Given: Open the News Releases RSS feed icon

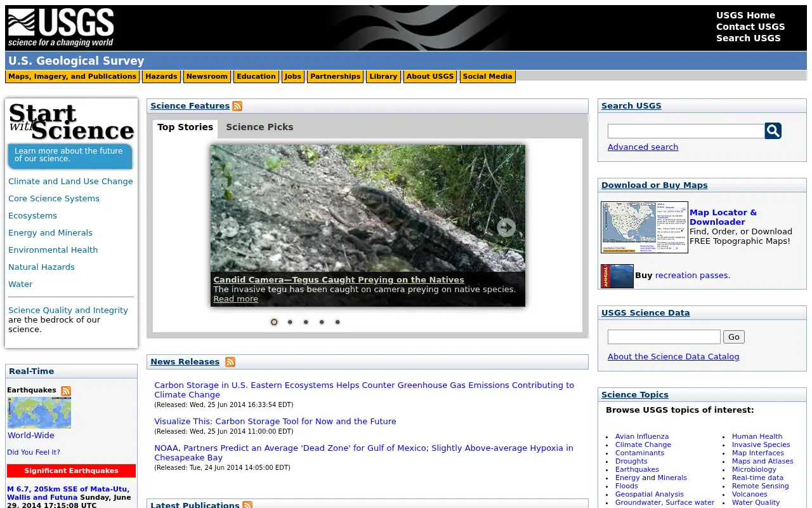Looking at the screenshot, I should [230, 362].
